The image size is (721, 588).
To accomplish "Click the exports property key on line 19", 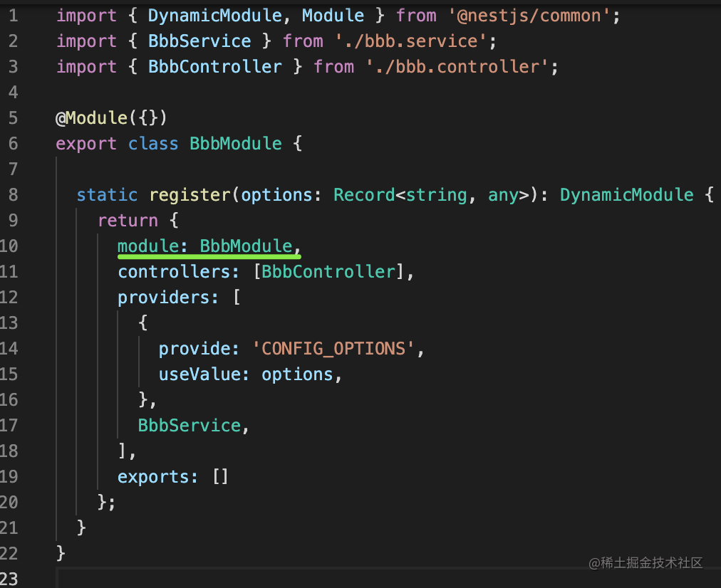I will pos(157,477).
